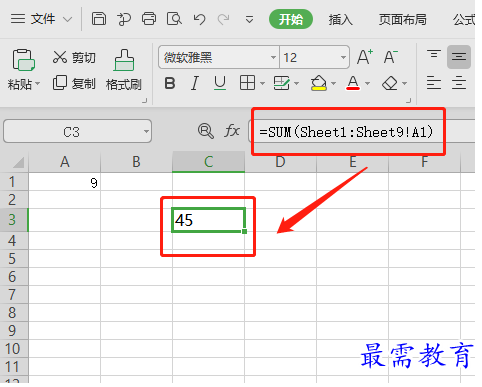Click the formula bar magnifier icon
The width and height of the screenshot is (482, 387).
pos(206,131)
